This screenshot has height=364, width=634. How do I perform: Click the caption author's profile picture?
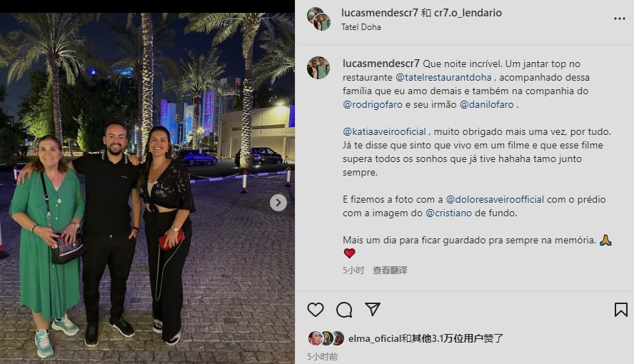[318, 68]
